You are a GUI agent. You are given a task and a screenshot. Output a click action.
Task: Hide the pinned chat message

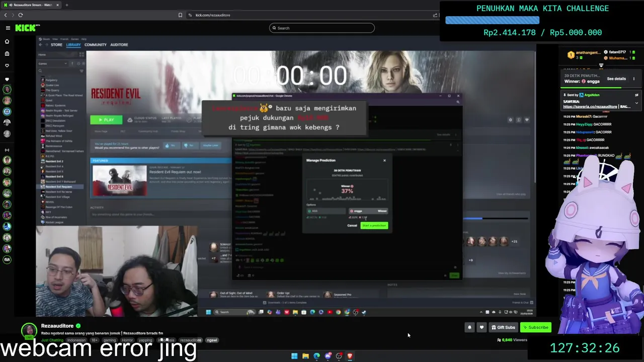(x=636, y=95)
